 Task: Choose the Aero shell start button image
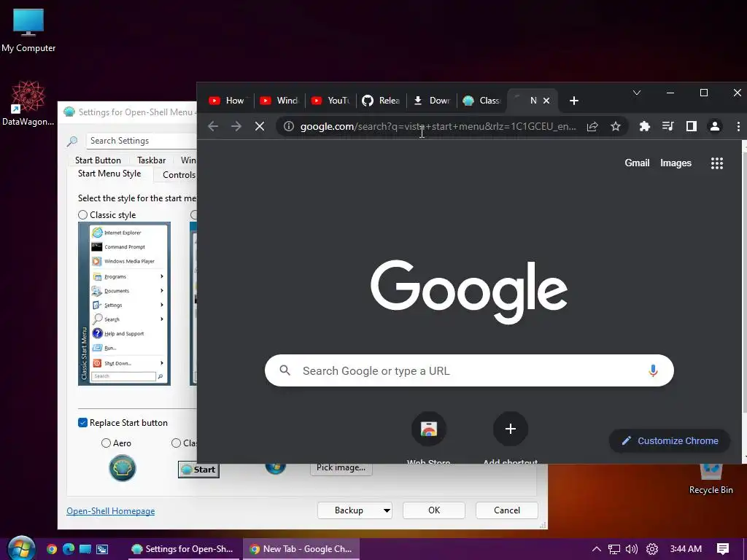point(123,468)
